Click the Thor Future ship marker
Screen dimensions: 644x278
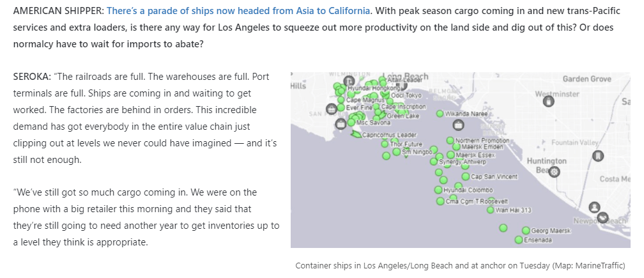pos(385,144)
